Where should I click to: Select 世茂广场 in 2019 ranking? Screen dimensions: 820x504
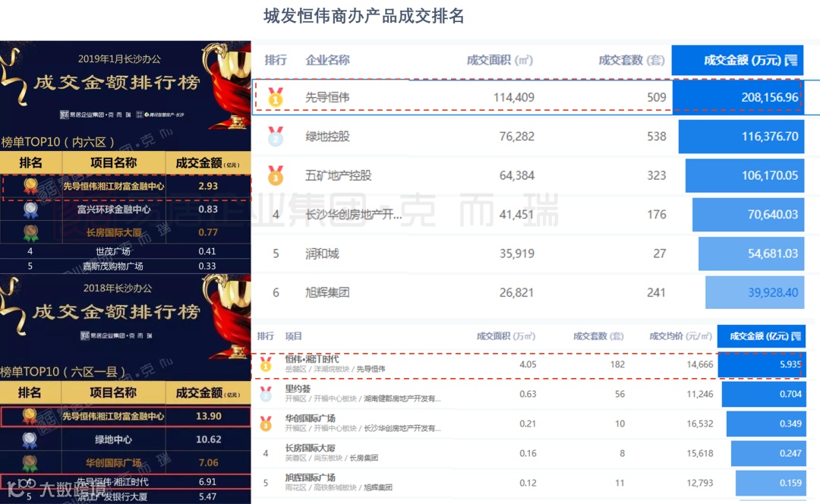(113, 251)
